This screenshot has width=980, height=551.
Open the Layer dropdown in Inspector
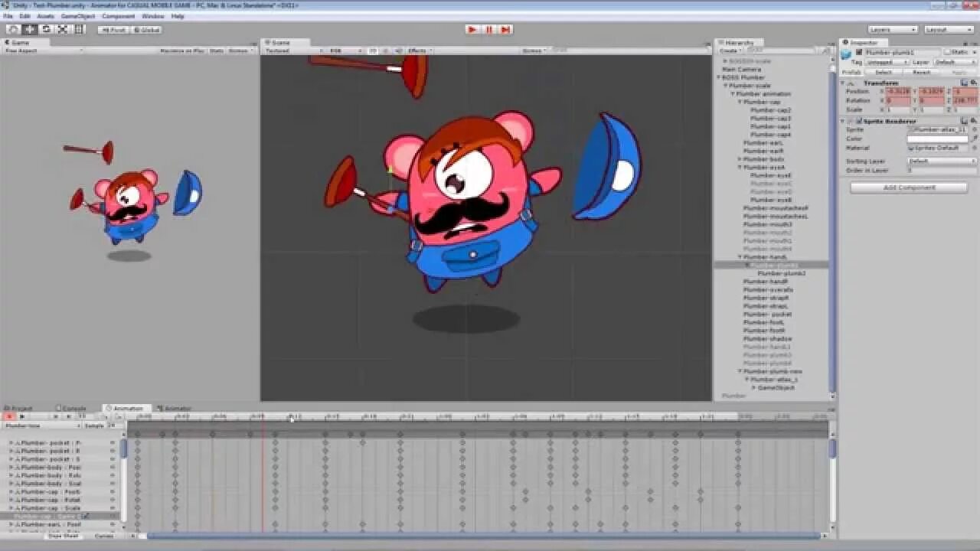954,62
